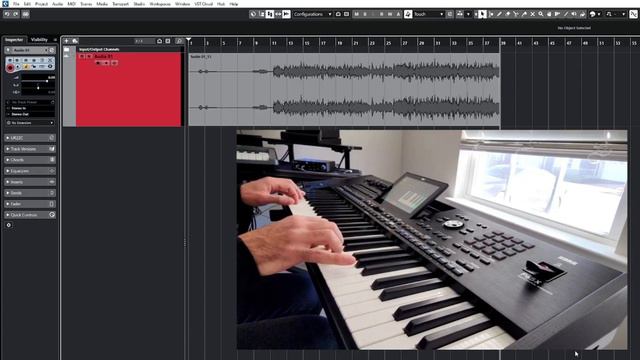Click the automation mode icon beside Touch
Screen dimensions: 640x360
click(408, 14)
